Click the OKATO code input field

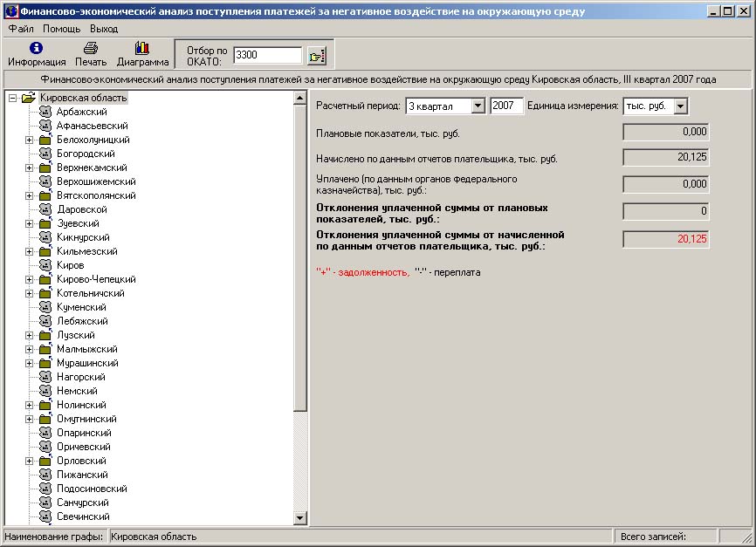267,55
